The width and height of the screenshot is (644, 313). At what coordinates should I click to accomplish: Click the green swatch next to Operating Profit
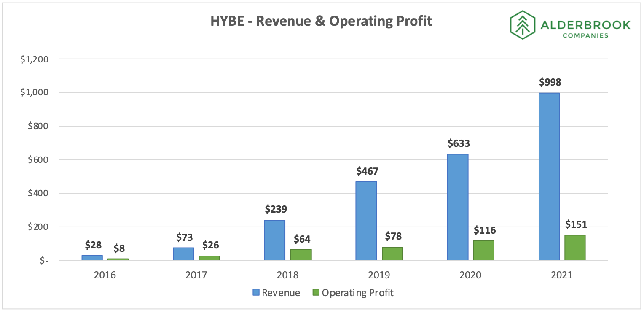click(317, 292)
